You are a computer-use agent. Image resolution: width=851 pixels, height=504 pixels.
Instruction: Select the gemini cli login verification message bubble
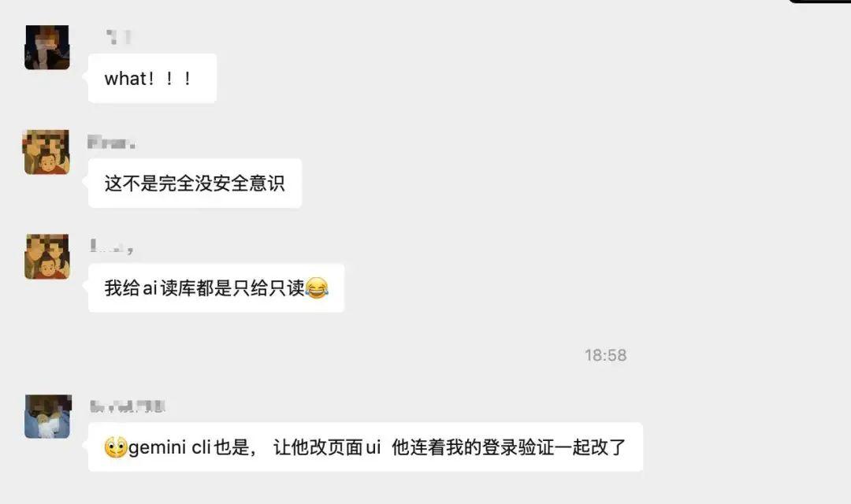(366, 447)
